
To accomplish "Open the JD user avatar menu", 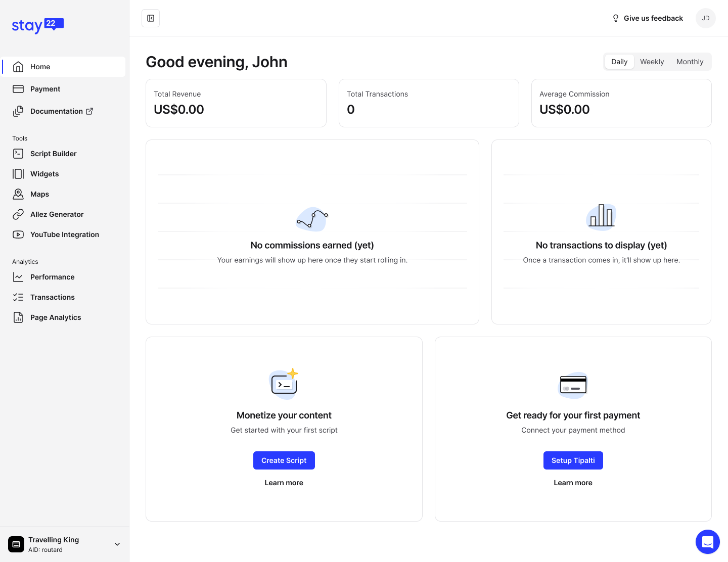I will point(705,18).
